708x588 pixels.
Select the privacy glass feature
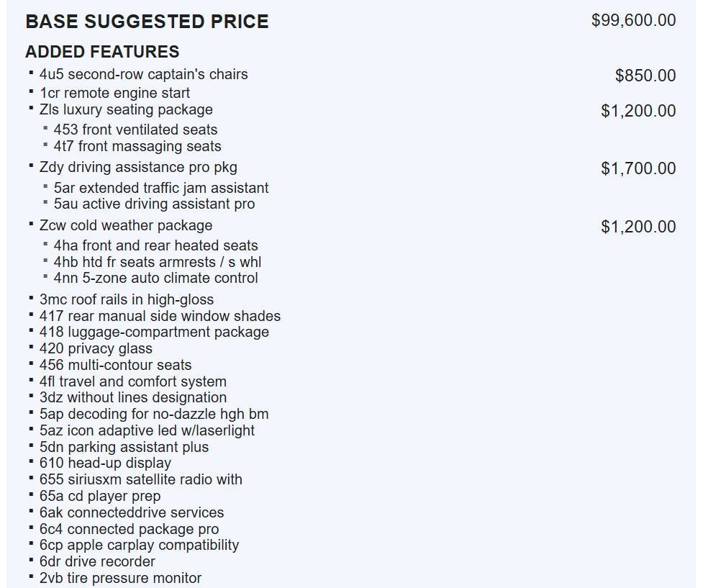[96, 348]
